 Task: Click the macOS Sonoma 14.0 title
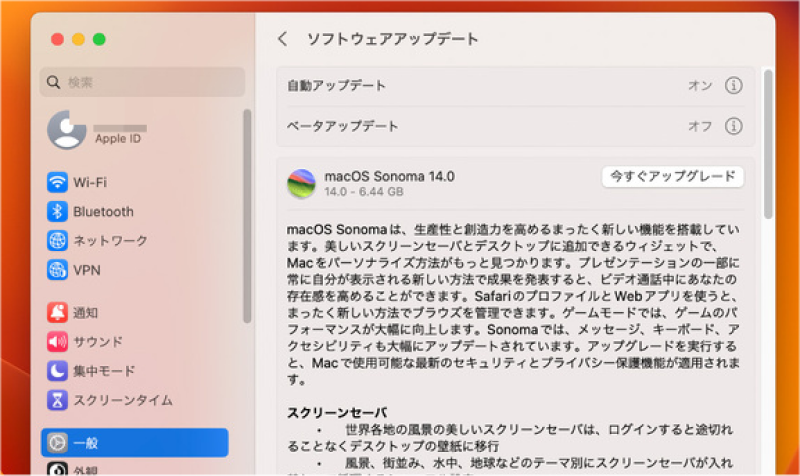pyautogui.click(x=389, y=177)
